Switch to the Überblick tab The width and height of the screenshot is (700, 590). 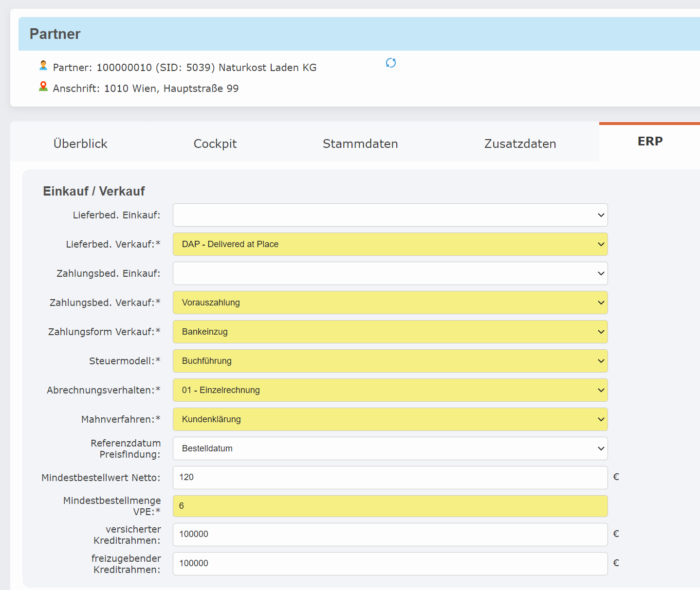80,143
